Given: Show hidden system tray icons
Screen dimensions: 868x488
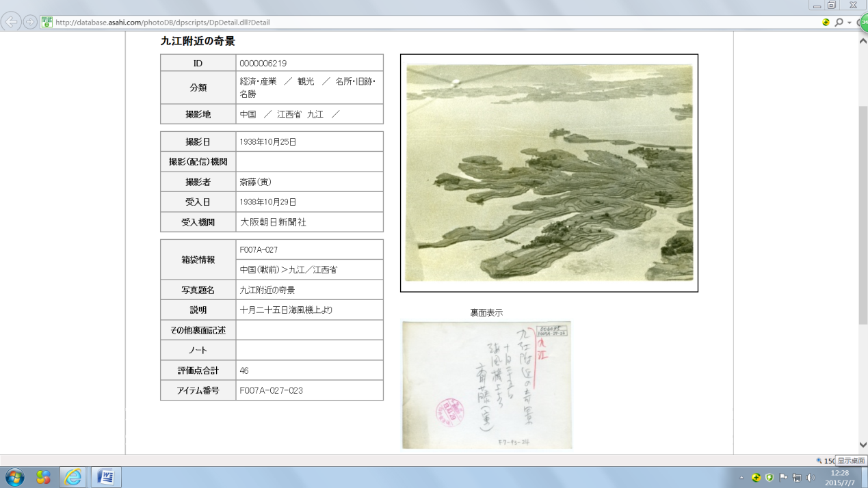Looking at the screenshot, I should click(x=741, y=478).
